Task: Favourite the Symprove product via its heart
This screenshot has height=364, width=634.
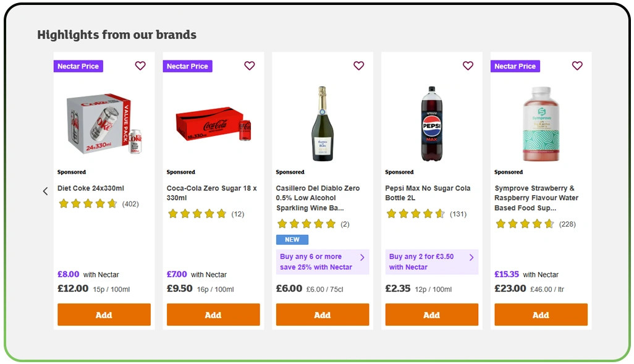Action: [x=577, y=66]
